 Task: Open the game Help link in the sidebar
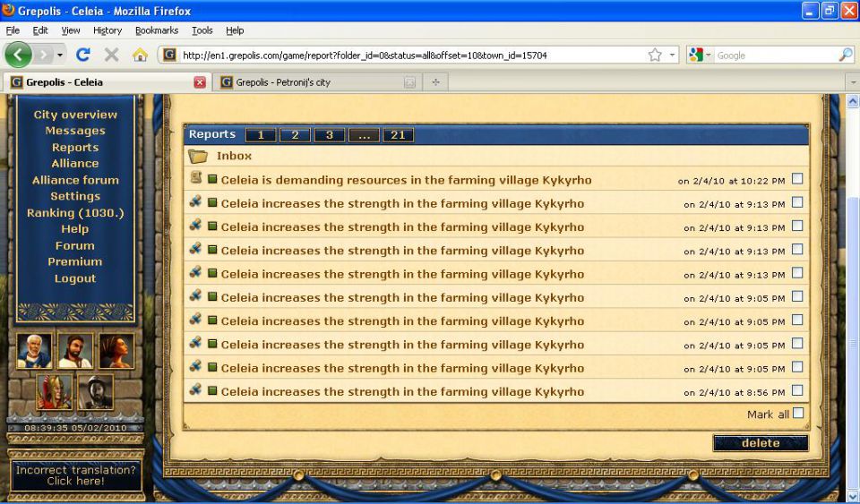[75, 229]
